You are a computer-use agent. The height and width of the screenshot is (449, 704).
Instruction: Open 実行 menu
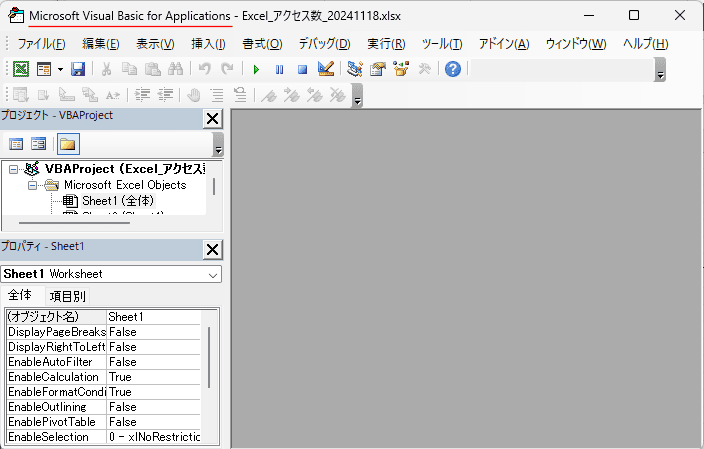(x=386, y=44)
